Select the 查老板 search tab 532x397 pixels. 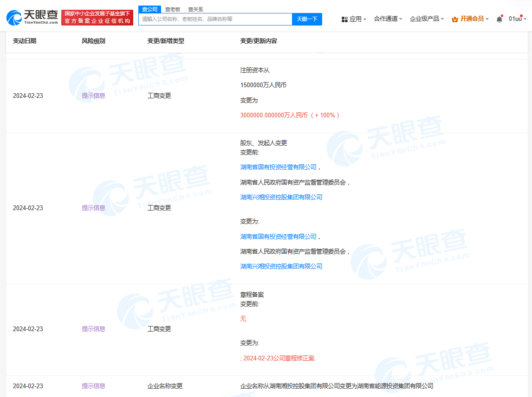[x=173, y=9]
